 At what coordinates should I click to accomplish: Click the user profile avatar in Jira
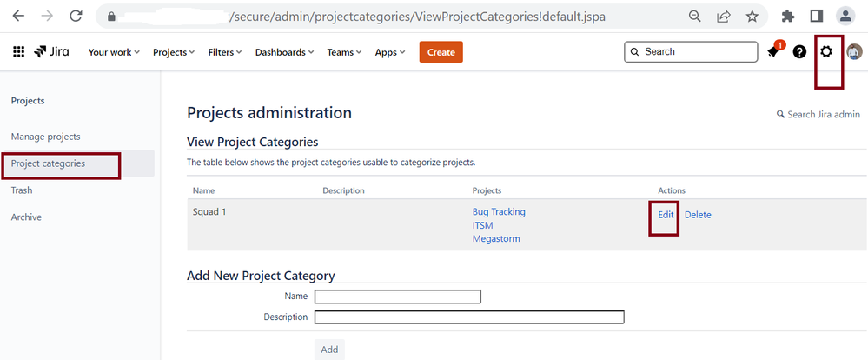[854, 52]
